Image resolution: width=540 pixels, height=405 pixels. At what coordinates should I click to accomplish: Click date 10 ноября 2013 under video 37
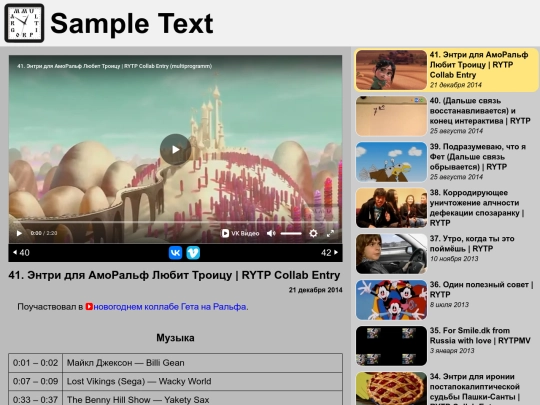(x=454, y=259)
